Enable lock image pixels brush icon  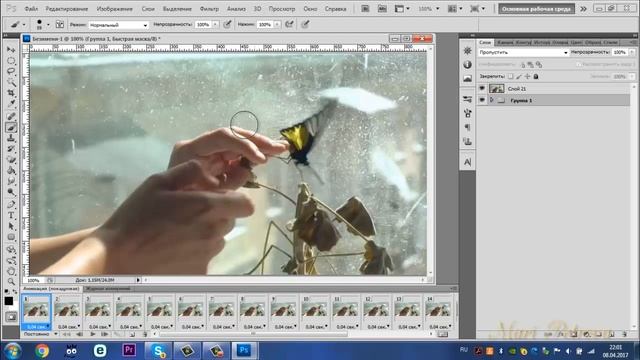point(519,76)
